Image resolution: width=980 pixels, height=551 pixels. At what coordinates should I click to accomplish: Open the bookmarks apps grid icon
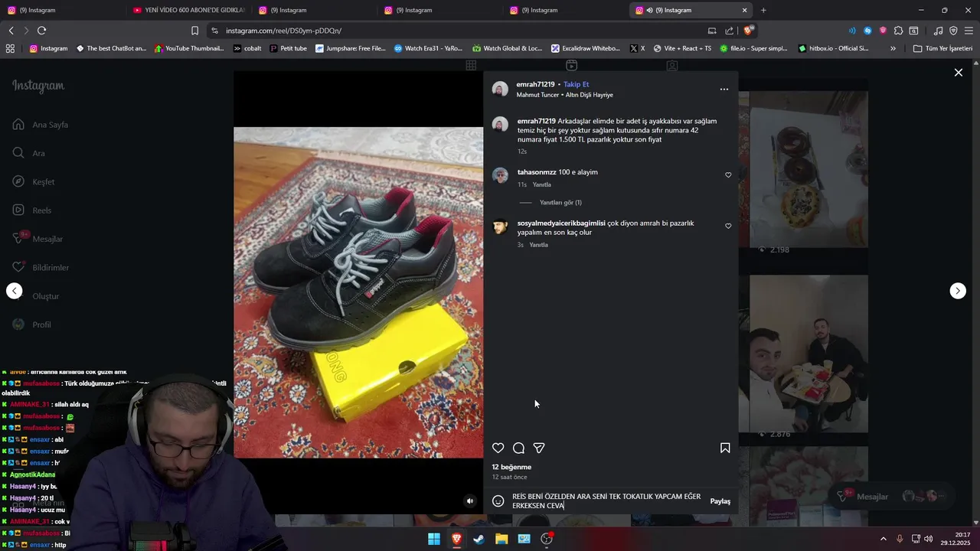point(10,48)
